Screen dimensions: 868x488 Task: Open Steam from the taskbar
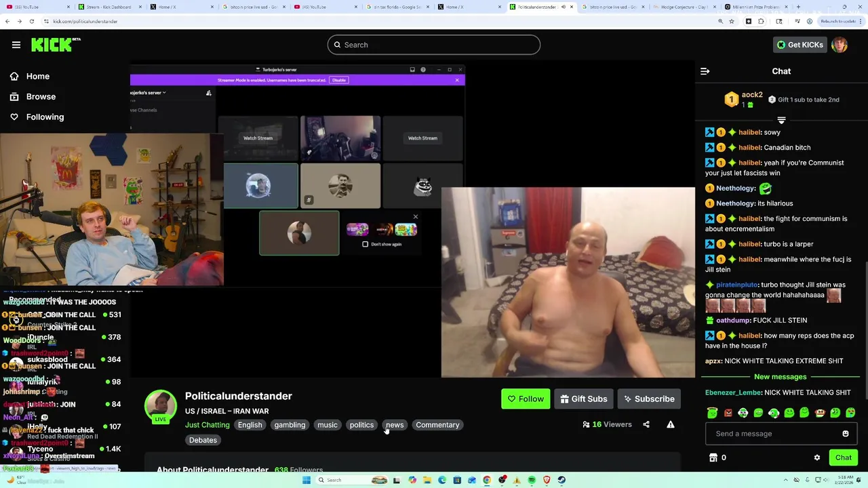[561, 480]
